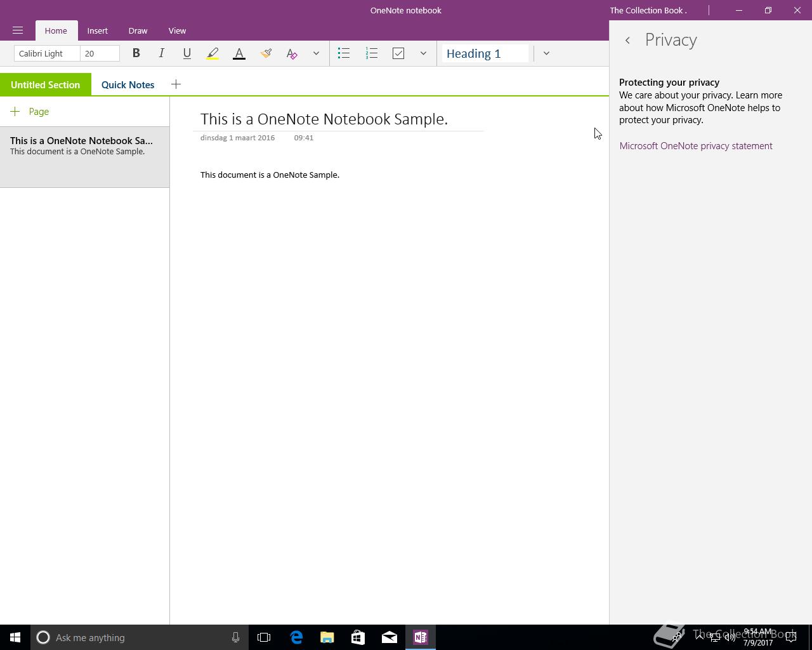Open the Draw tab
The image size is (812, 650).
click(138, 30)
